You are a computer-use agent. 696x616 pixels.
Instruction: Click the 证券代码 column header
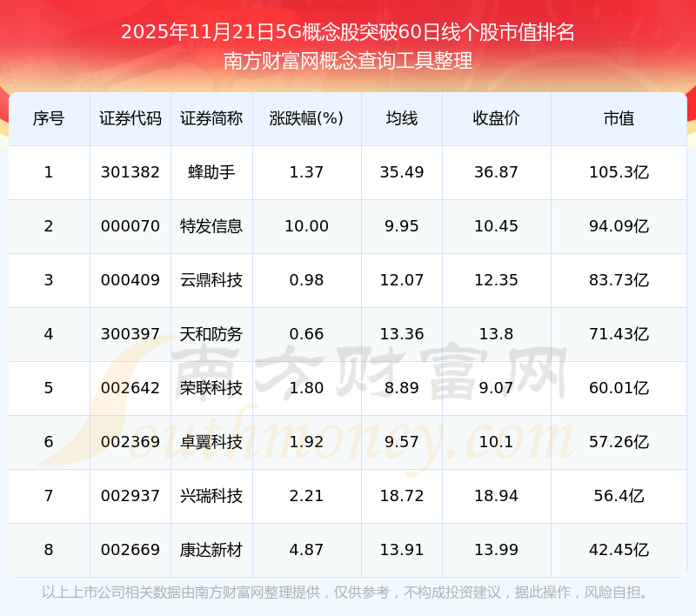130,118
